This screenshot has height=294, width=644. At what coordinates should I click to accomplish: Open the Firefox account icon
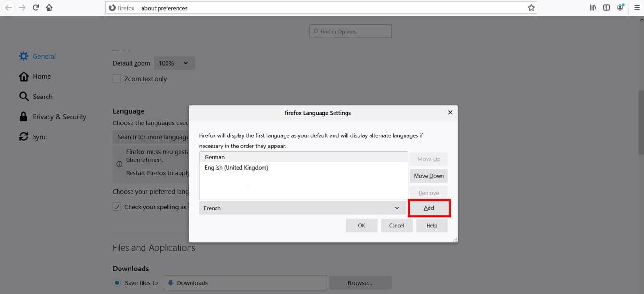click(x=620, y=8)
